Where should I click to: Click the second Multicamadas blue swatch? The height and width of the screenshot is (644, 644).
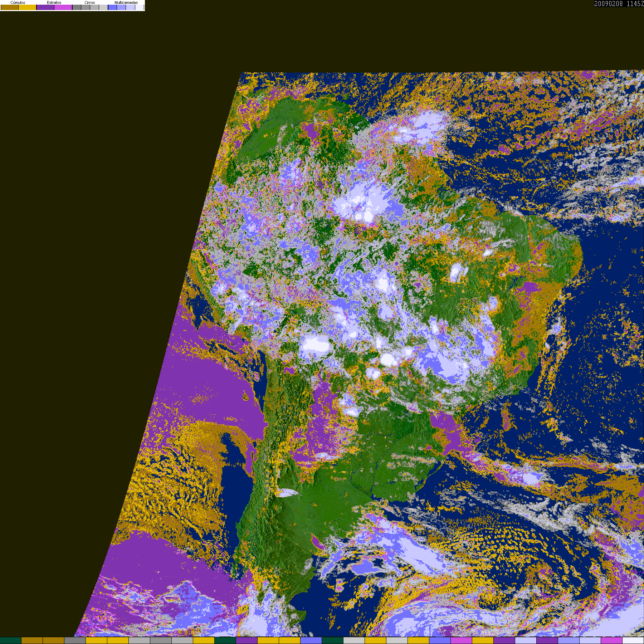[x=121, y=7]
